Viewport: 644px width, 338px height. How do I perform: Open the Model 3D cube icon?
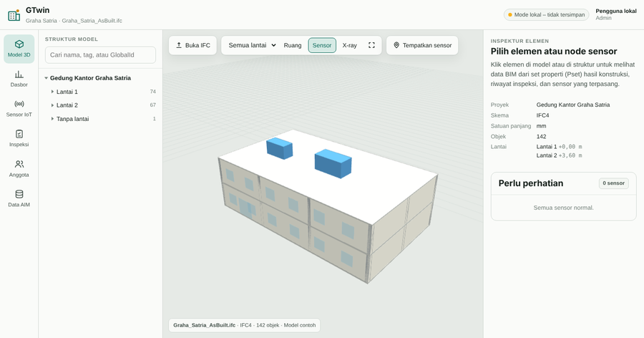click(19, 44)
